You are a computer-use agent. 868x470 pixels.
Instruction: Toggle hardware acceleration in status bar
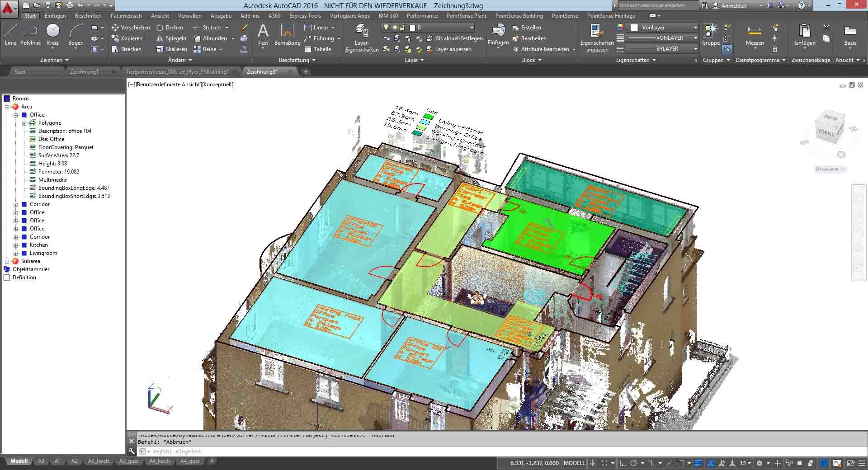[x=824, y=463]
